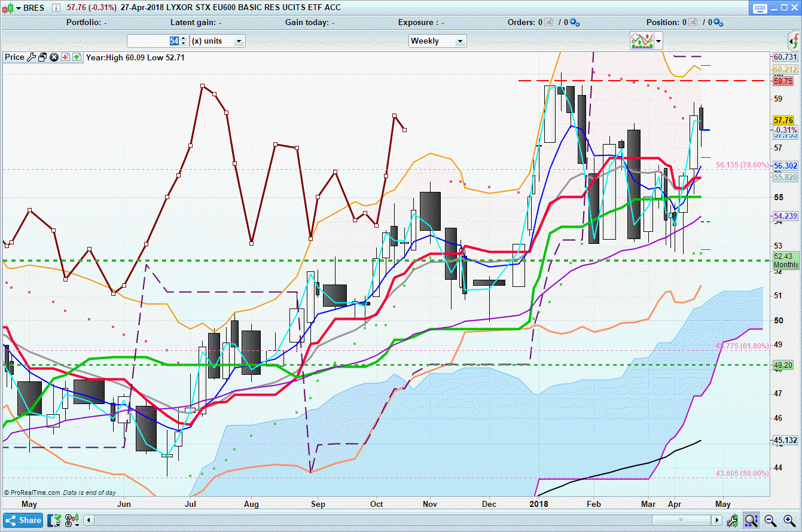Screen dimensions: 802x532
Task: Click the zoom in magnifier icon
Action: 788,521
